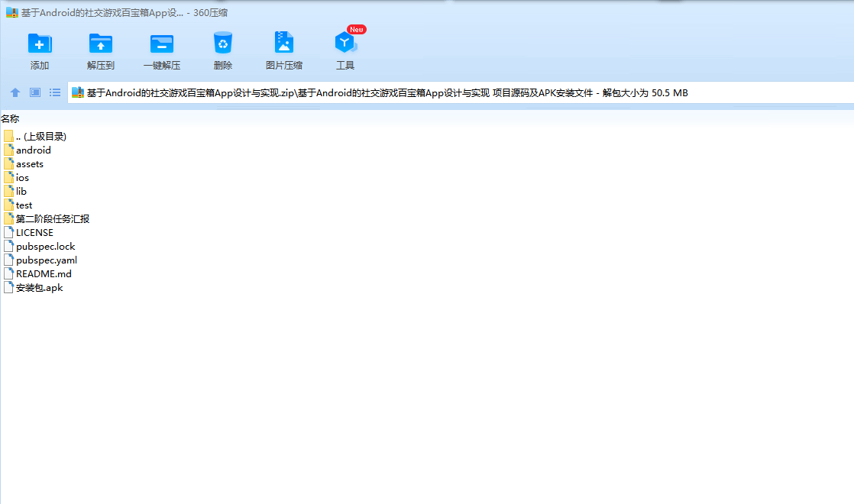The image size is (854, 504).
Task: Select the 'lib' folder name
Action: click(x=21, y=191)
